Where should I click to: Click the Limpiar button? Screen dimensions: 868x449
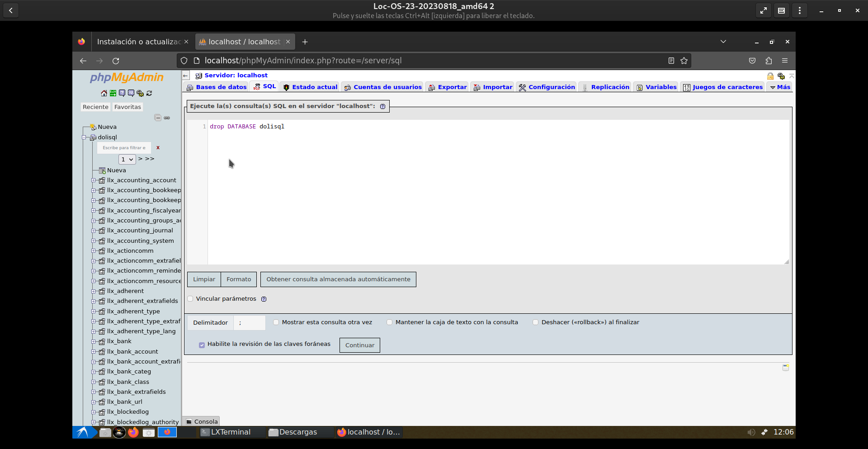(x=204, y=279)
